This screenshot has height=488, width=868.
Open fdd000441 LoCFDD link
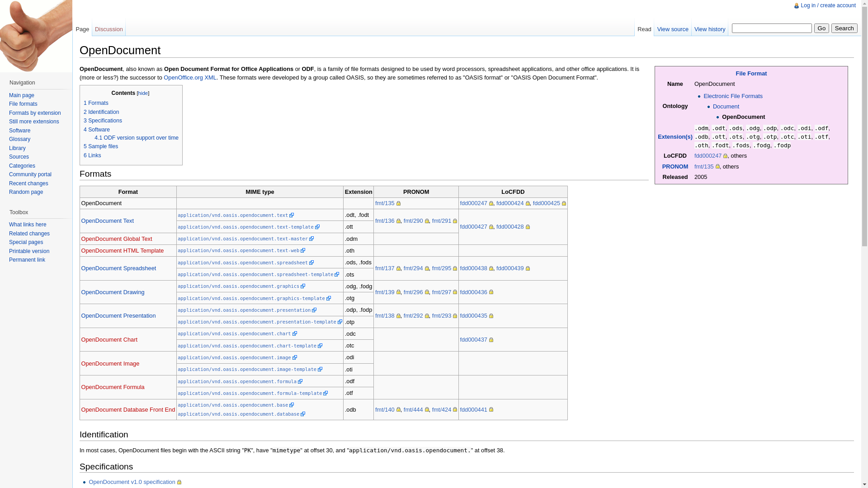click(x=473, y=410)
